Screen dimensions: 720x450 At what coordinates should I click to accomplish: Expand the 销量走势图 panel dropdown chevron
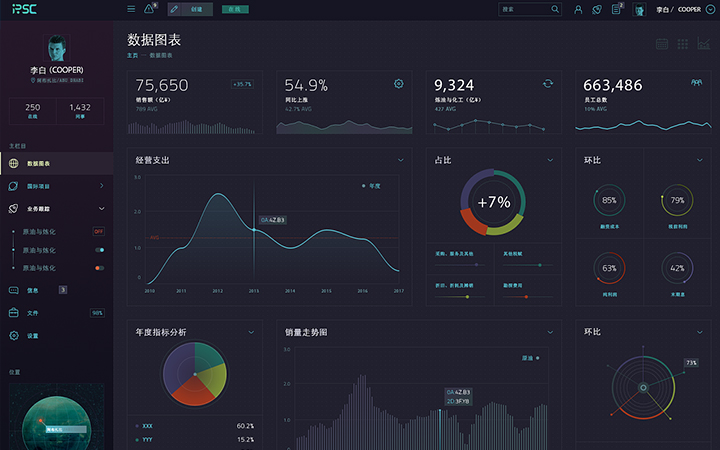550,332
